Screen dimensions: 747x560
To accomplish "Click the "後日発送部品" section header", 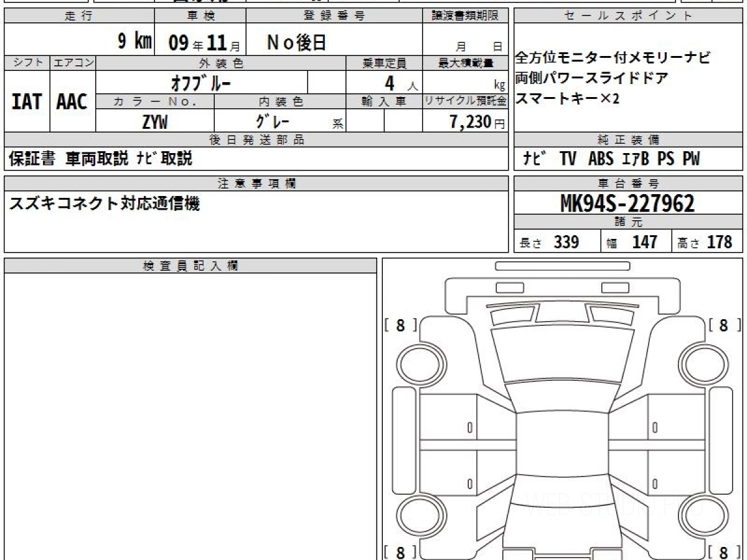I will coord(256,139).
